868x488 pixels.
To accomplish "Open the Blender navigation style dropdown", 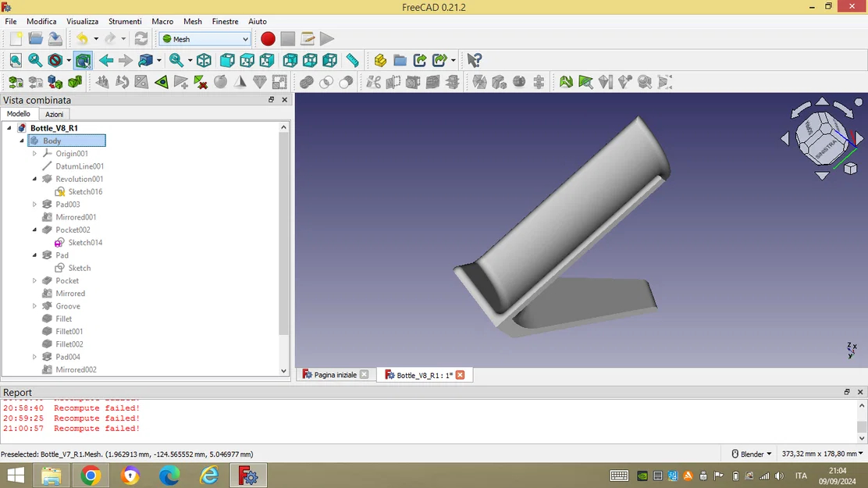I will [x=752, y=454].
